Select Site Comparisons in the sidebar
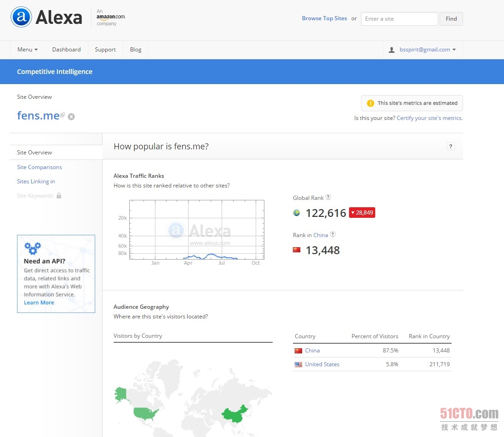Image resolution: width=504 pixels, height=437 pixels. (x=40, y=167)
